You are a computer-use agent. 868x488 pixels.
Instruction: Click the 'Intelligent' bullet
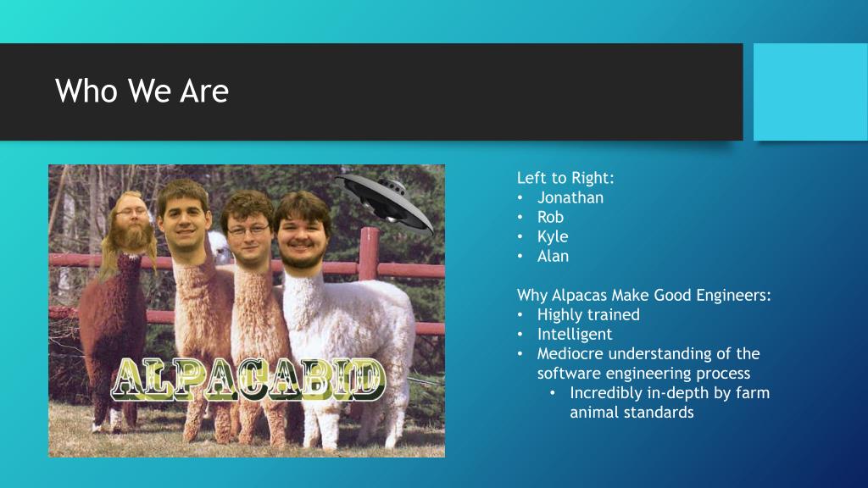pos(575,334)
